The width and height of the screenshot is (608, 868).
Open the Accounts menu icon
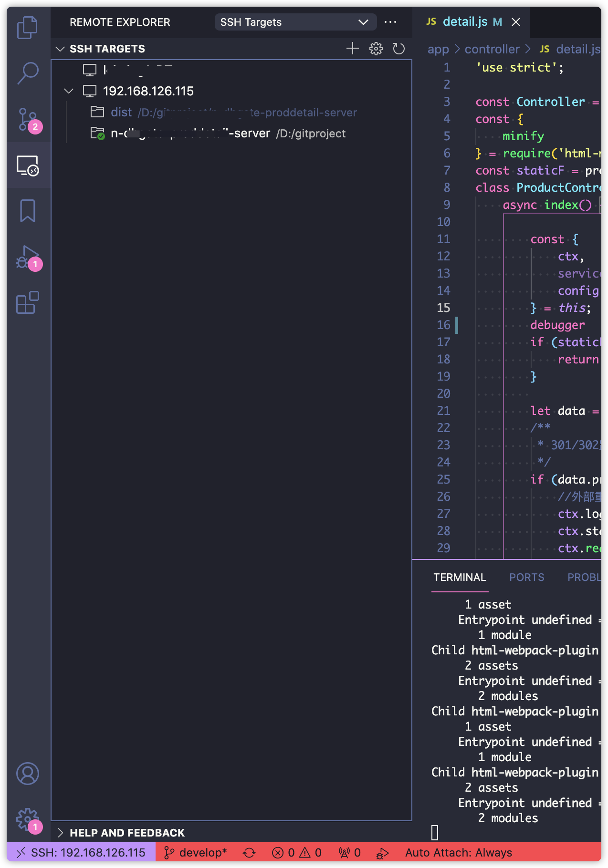[28, 774]
